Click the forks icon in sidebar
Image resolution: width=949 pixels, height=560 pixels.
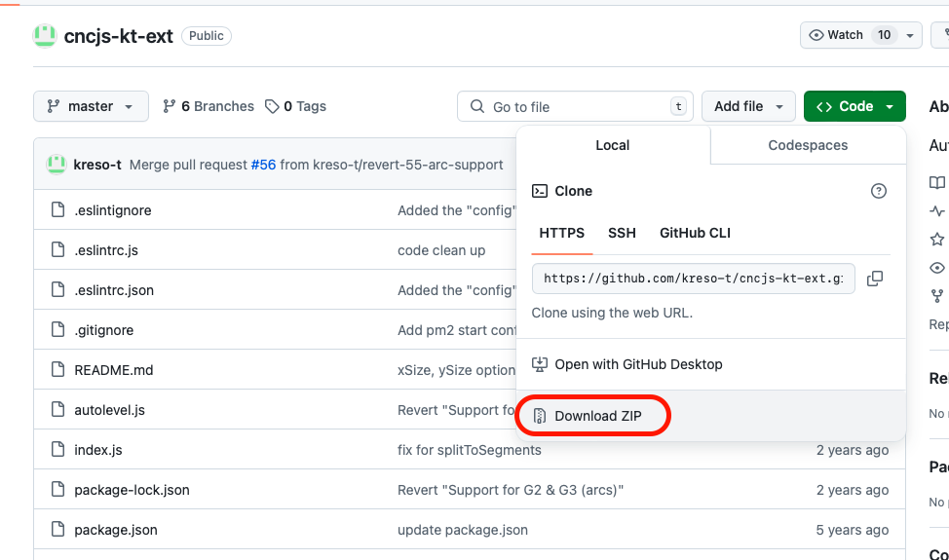(x=937, y=296)
